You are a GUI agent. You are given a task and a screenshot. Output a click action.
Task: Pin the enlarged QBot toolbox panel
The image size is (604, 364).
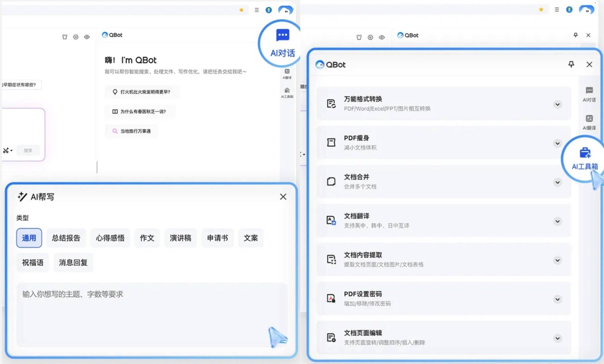pos(571,64)
